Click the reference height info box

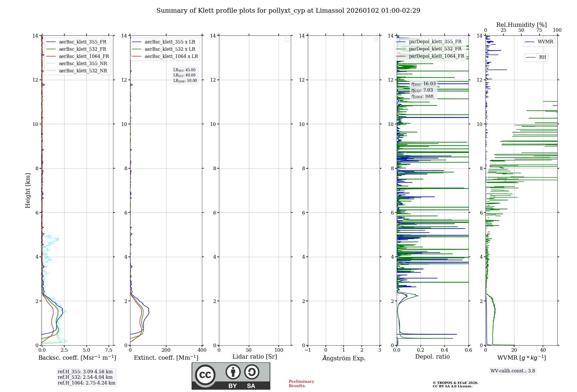[86, 377]
